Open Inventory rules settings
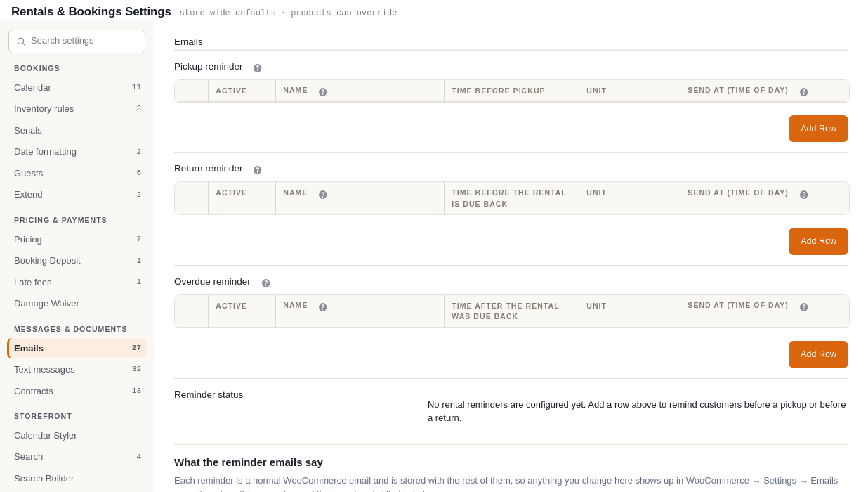 [77, 109]
